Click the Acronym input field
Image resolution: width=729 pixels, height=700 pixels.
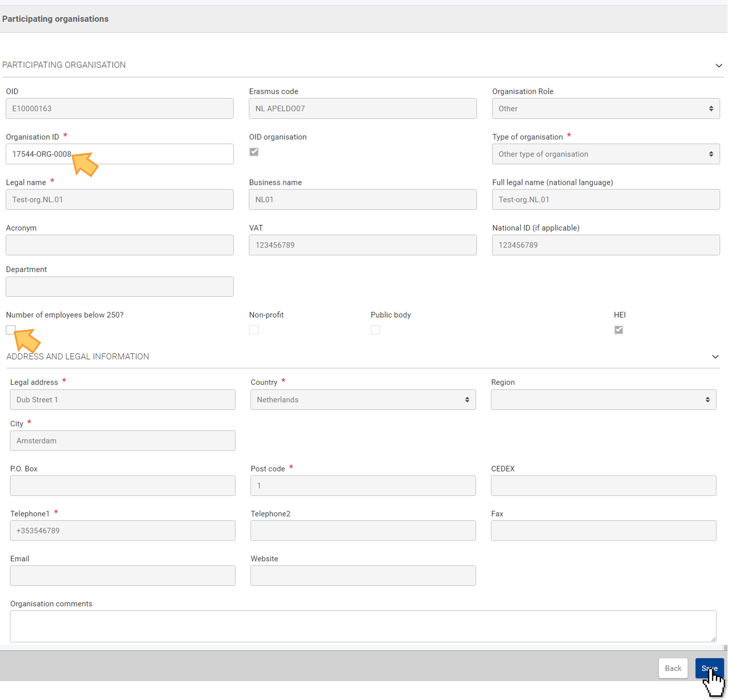click(x=120, y=245)
